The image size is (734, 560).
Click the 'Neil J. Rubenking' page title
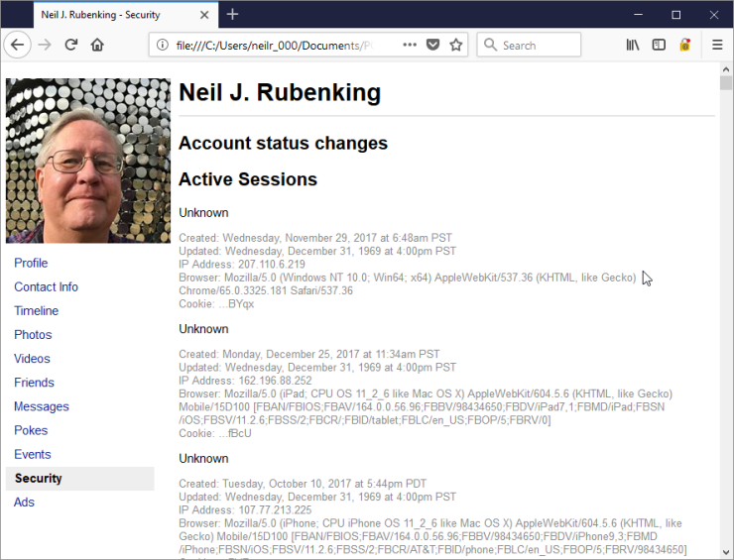[x=280, y=92]
